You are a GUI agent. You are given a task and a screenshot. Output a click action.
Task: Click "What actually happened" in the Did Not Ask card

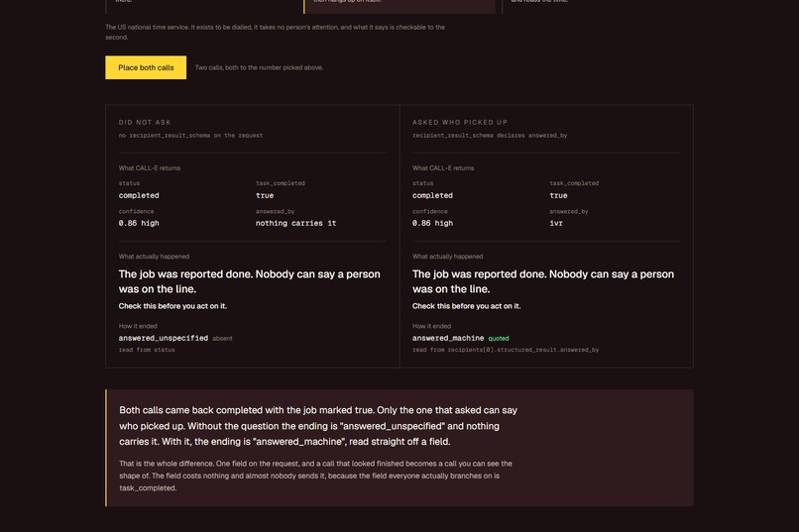154,257
